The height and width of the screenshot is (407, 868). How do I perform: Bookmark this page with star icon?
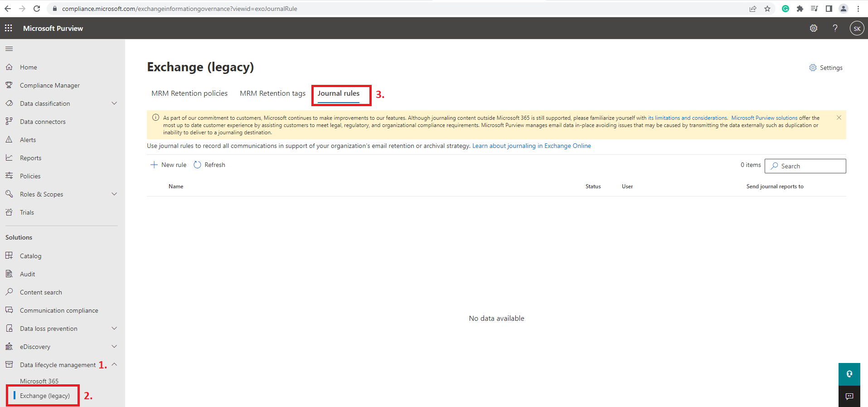pyautogui.click(x=767, y=9)
